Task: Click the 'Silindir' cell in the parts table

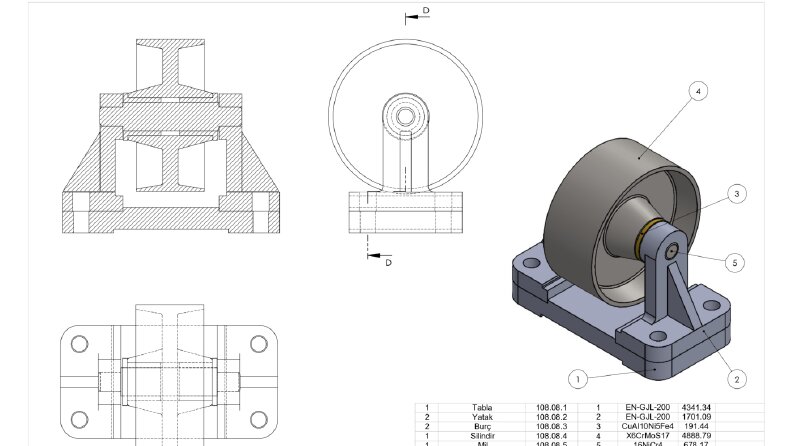Action: point(482,436)
